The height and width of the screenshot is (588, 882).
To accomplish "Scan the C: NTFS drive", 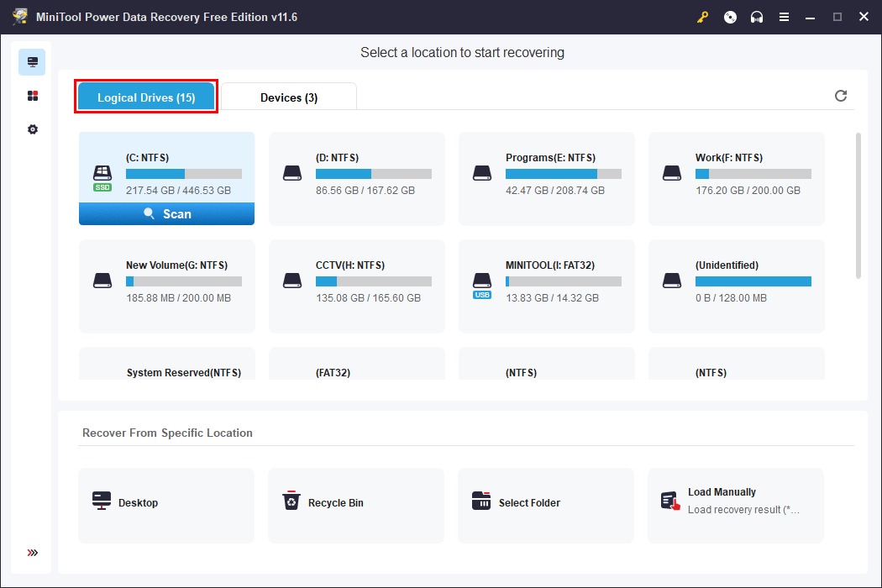I will pyautogui.click(x=166, y=213).
